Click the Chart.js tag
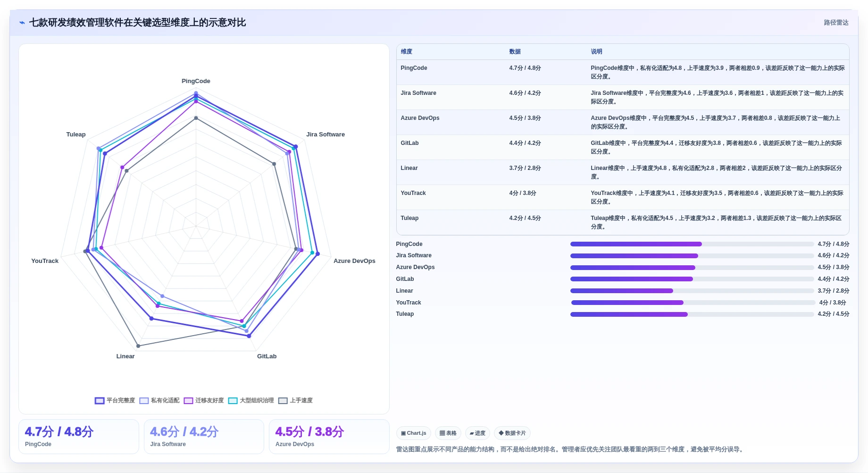The width and height of the screenshot is (868, 473). (414, 433)
